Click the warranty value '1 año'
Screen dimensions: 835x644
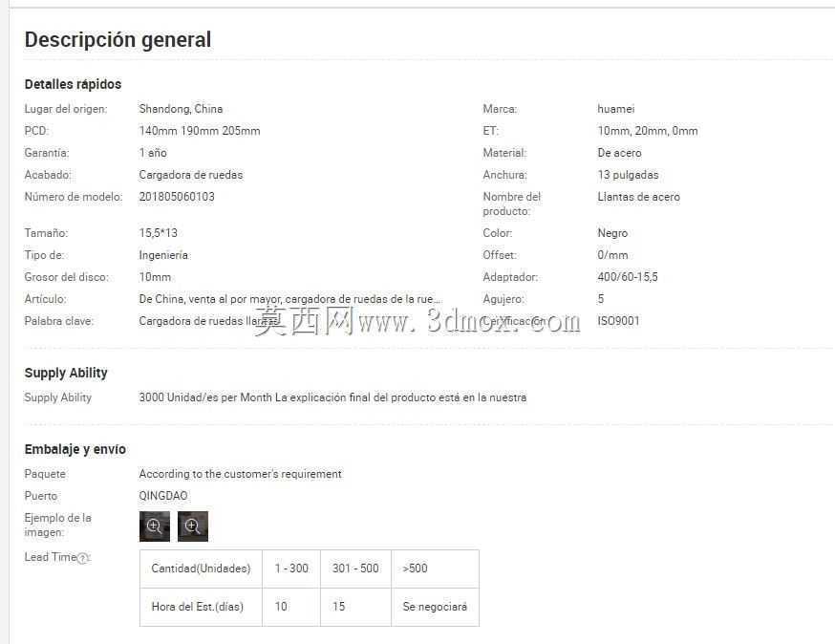coord(153,153)
